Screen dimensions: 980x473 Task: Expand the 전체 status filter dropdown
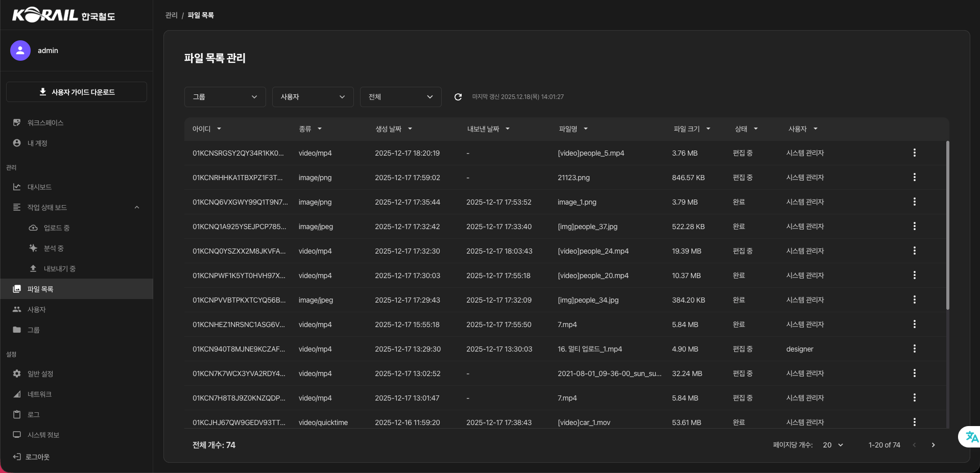(400, 97)
